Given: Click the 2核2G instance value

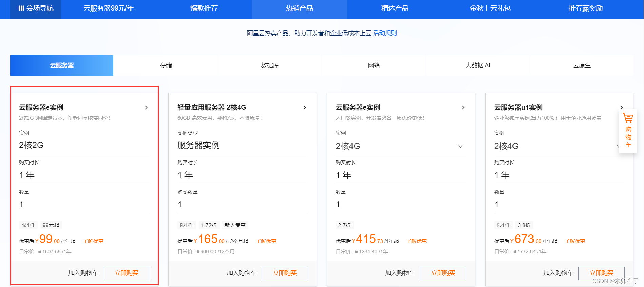Looking at the screenshot, I should (x=31, y=145).
